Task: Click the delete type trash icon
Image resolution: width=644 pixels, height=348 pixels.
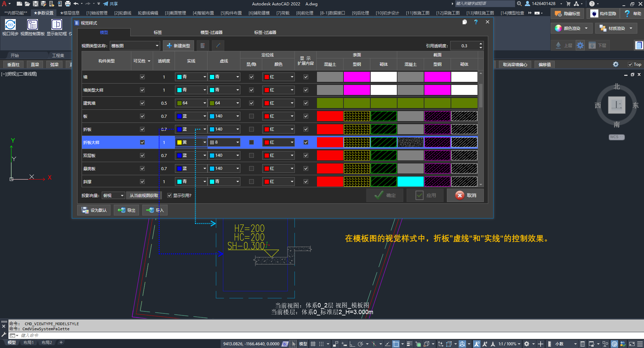Action: 203,46
